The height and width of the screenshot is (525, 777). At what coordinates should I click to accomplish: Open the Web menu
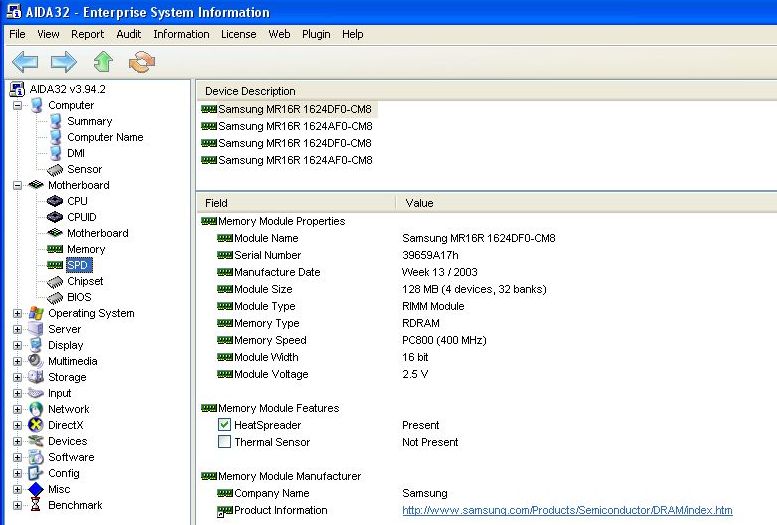tap(279, 34)
